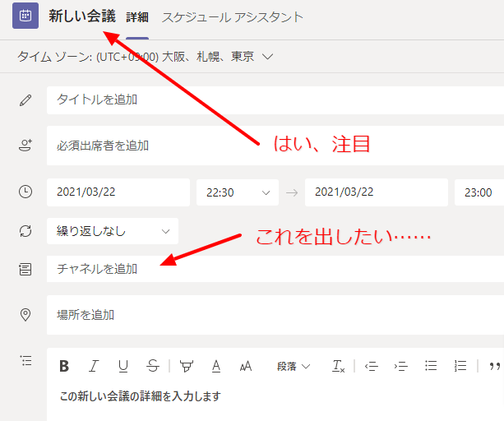This screenshot has height=421, width=504.
Task: Insert a numbered list
Action: 460,366
